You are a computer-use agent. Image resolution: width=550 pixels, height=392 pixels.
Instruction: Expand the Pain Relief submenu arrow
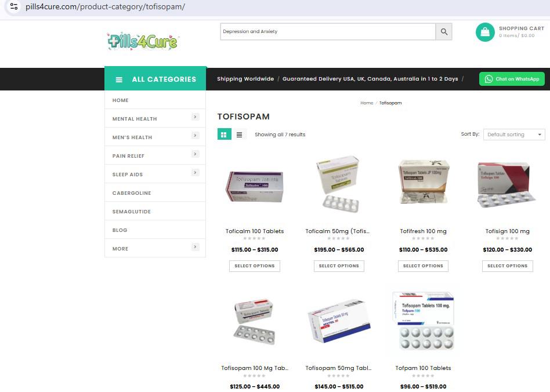coord(196,154)
